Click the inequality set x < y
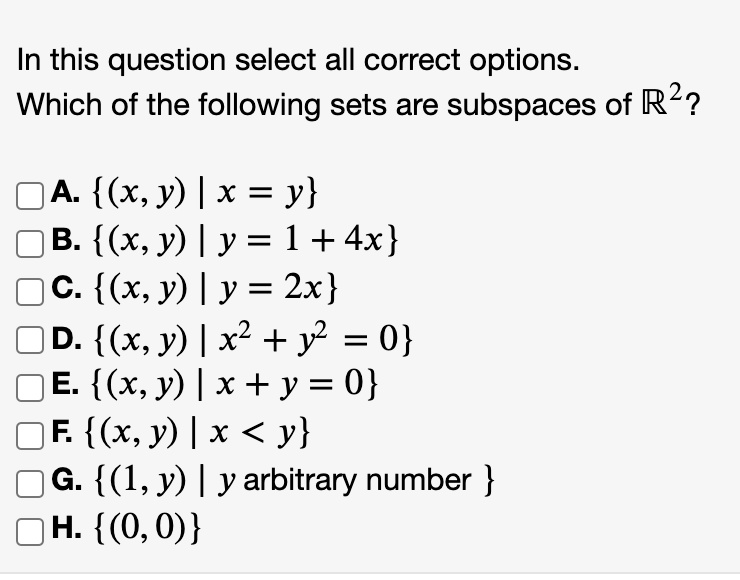 coord(203,433)
